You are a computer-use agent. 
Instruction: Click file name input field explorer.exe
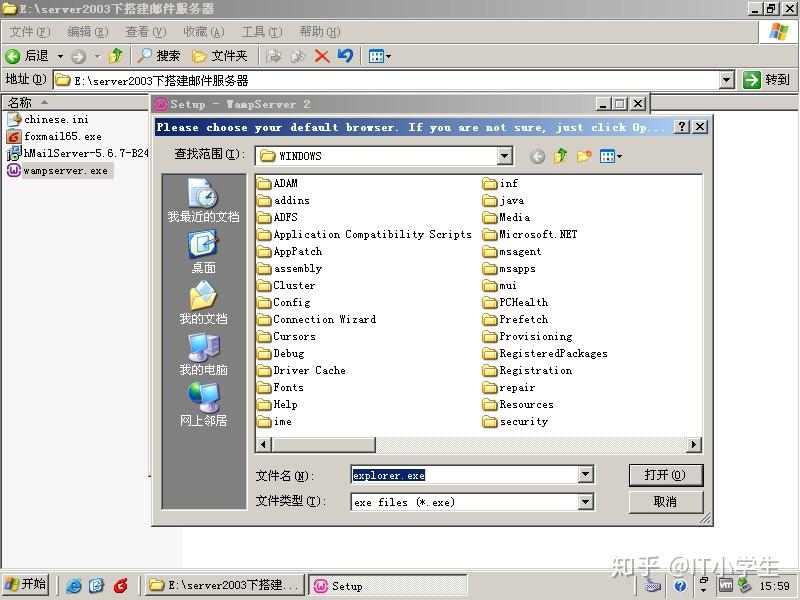[x=465, y=475]
